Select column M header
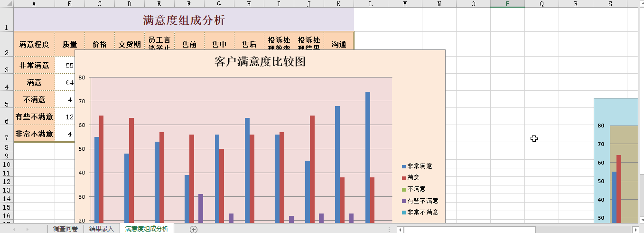The image size is (644, 233). point(405,4)
